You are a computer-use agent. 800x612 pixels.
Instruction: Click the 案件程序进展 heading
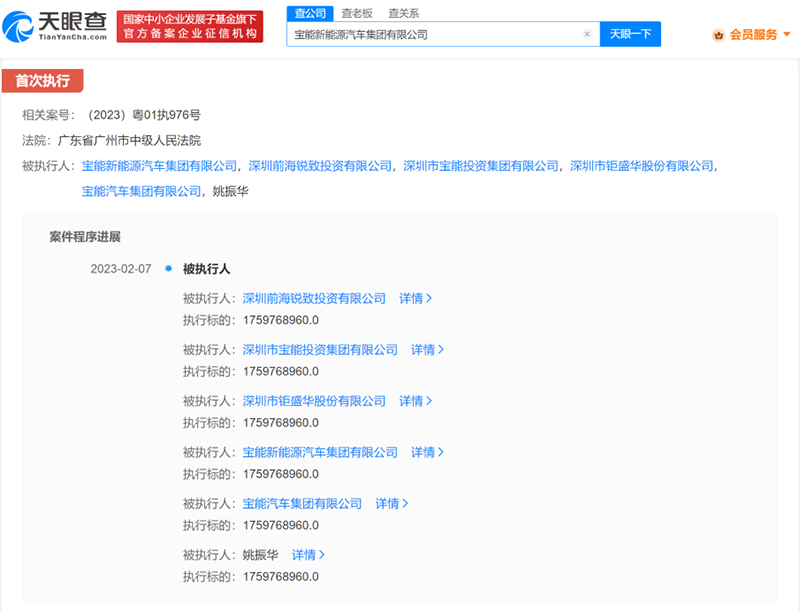(85, 237)
